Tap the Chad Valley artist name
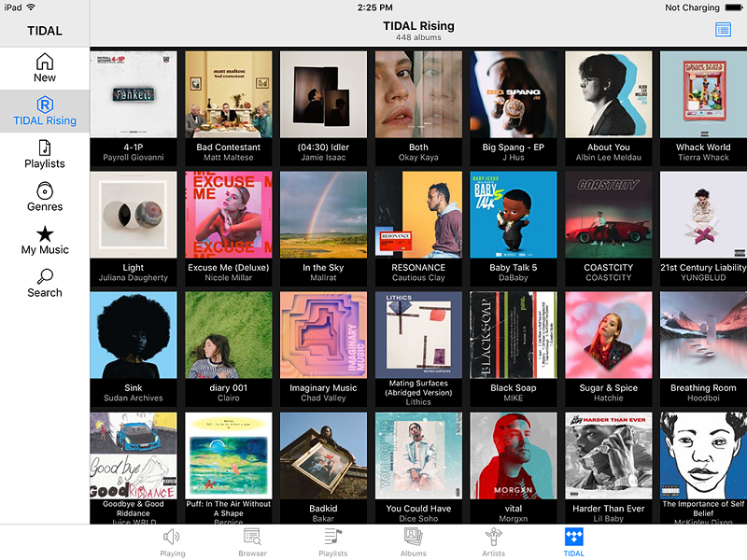The image size is (747, 560). [323, 399]
